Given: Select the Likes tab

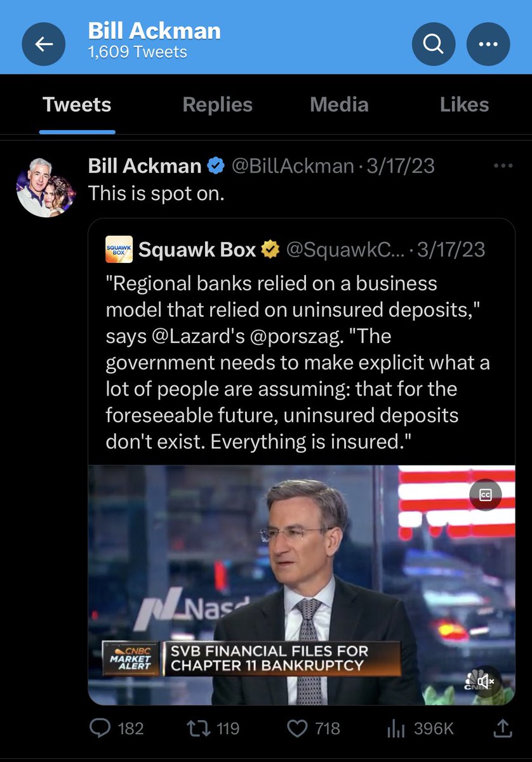Looking at the screenshot, I should (x=465, y=105).
